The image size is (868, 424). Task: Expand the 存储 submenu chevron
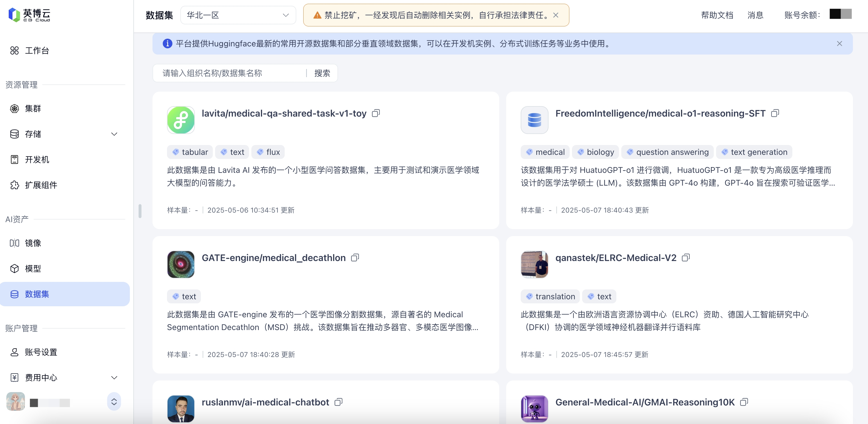tap(114, 134)
